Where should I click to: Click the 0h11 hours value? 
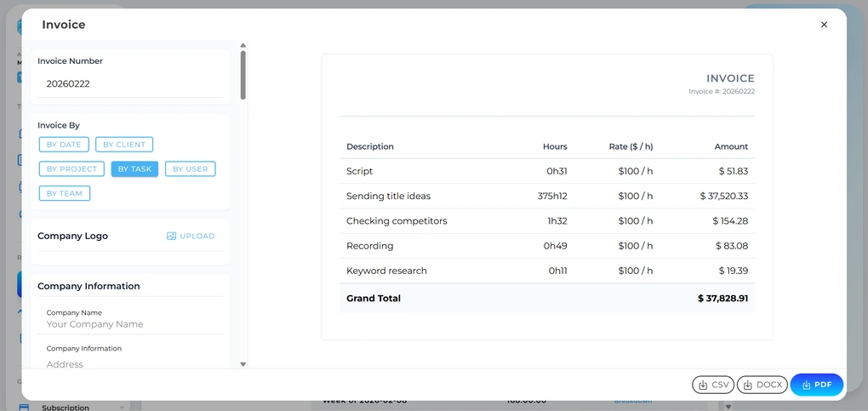pyautogui.click(x=557, y=271)
